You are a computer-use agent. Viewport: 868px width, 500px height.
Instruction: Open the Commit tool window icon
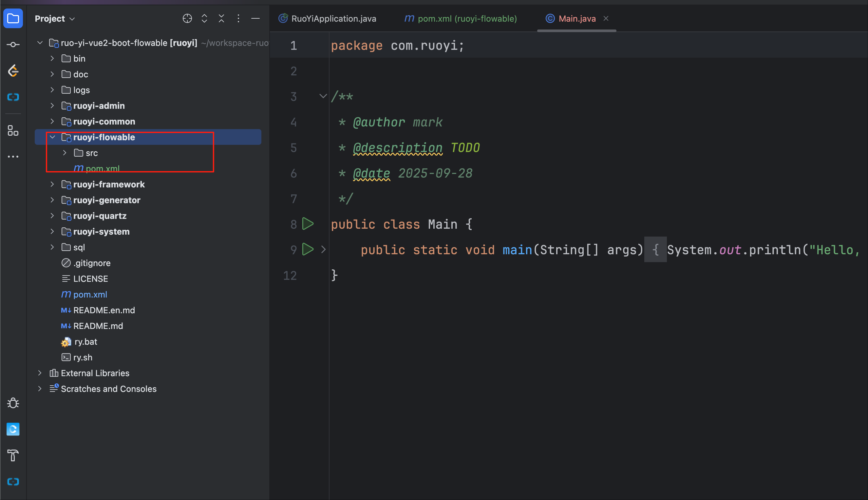pos(13,45)
